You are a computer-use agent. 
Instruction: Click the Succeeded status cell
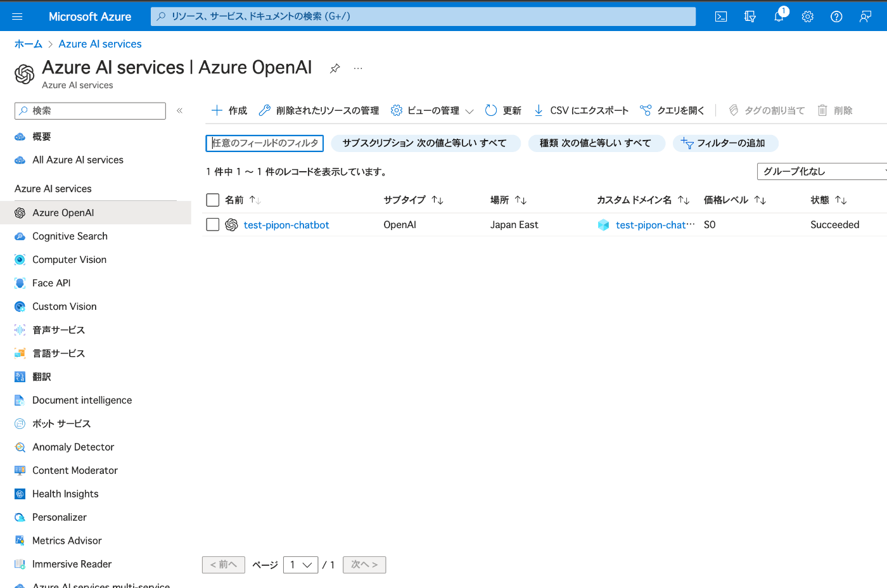click(x=835, y=225)
